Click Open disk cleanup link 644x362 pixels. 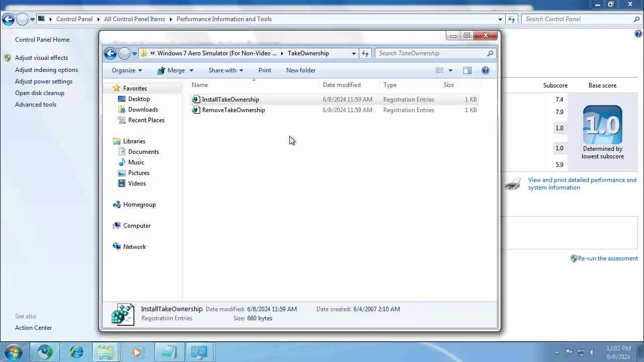click(x=40, y=93)
